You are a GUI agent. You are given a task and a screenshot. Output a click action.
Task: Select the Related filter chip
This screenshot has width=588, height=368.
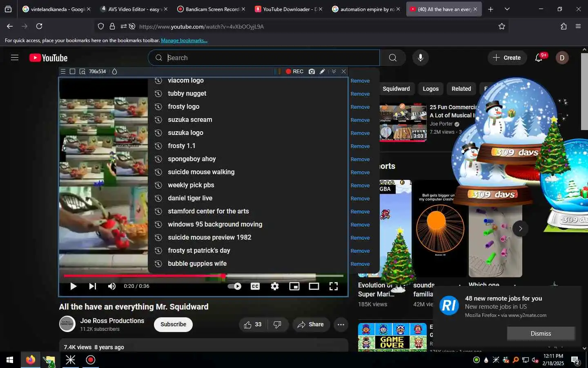pos(461,89)
